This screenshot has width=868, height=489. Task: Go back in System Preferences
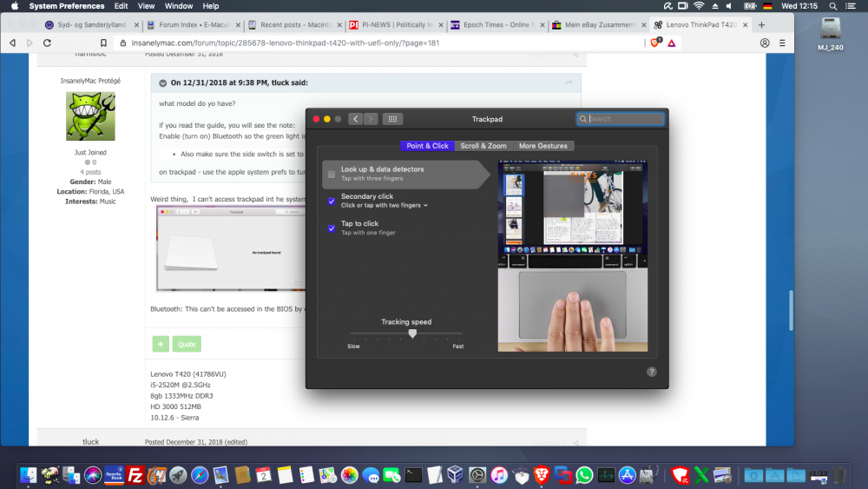click(x=355, y=119)
